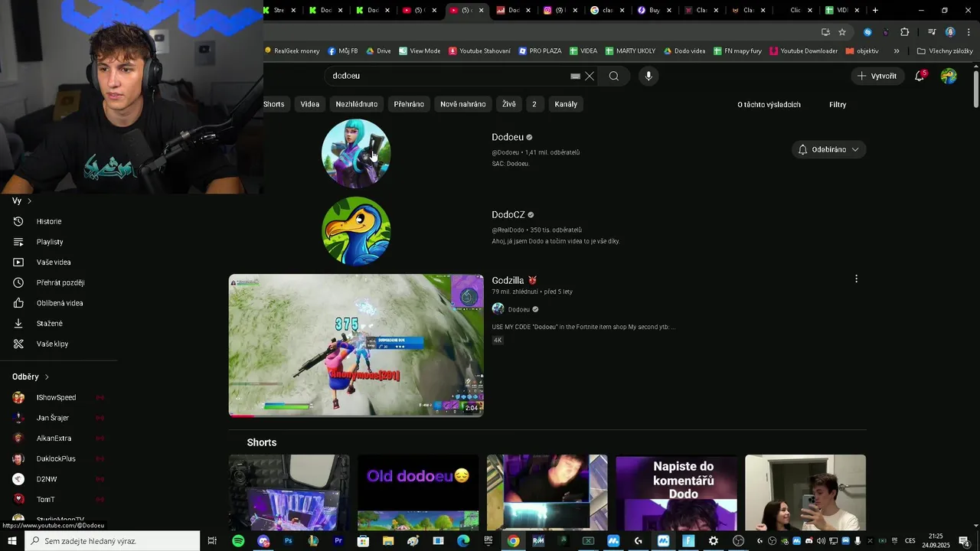
Task: Expand the Odběry section chevron
Action: tap(47, 377)
